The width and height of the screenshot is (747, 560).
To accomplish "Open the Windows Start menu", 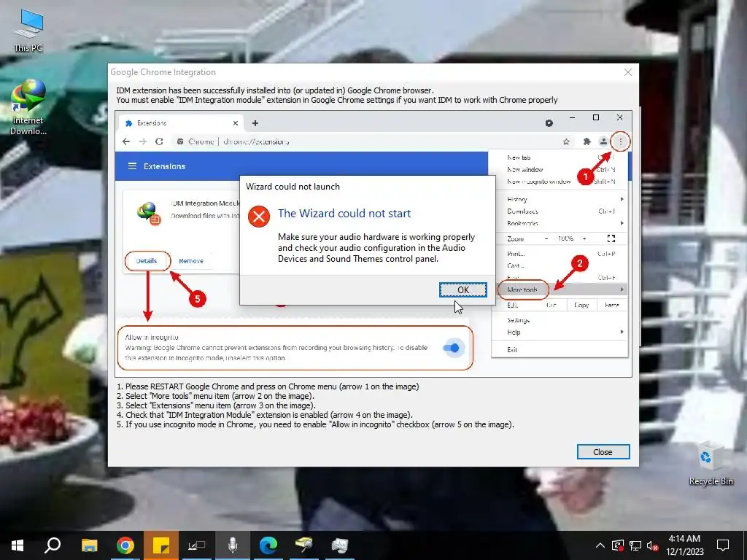I will point(18,545).
